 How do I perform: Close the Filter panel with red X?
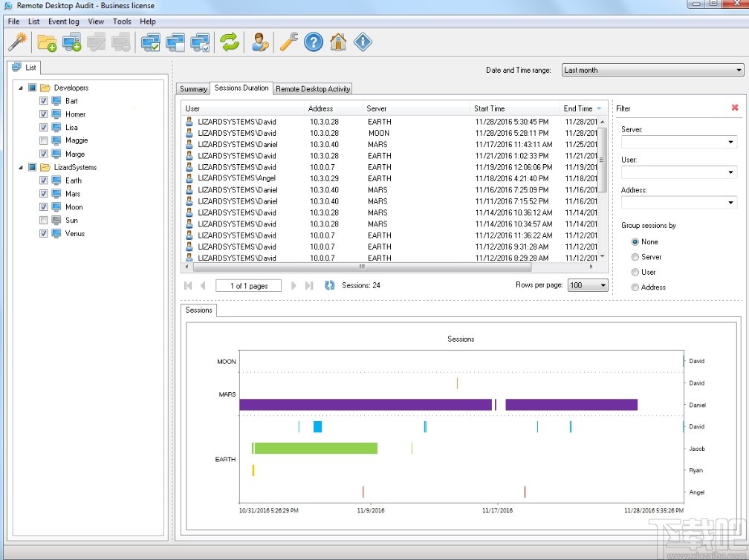[x=734, y=107]
